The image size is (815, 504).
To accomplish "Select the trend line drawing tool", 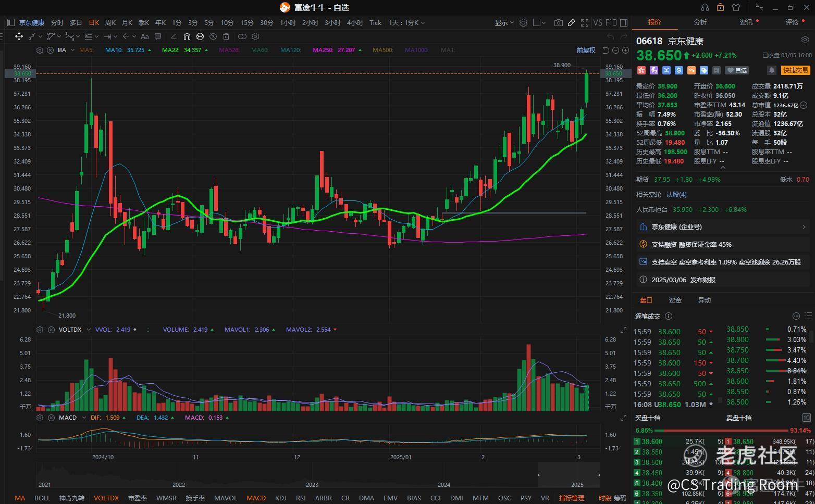I will pyautogui.click(x=32, y=36).
